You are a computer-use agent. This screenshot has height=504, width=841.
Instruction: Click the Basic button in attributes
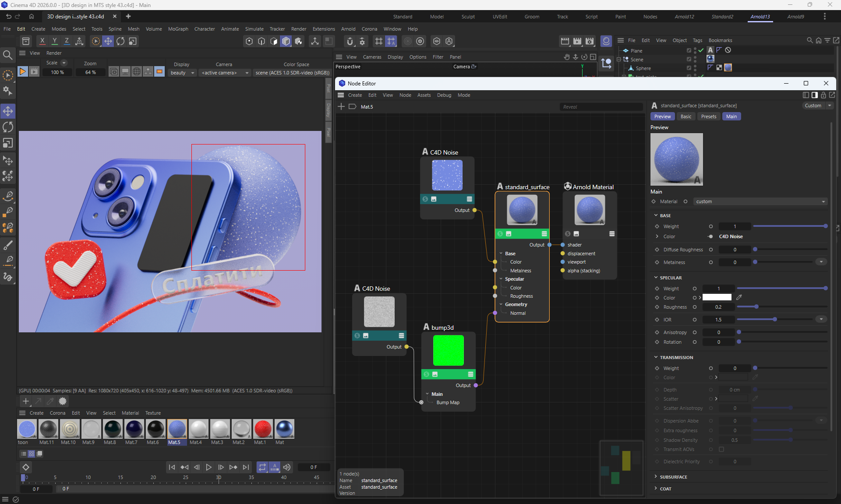(x=686, y=116)
